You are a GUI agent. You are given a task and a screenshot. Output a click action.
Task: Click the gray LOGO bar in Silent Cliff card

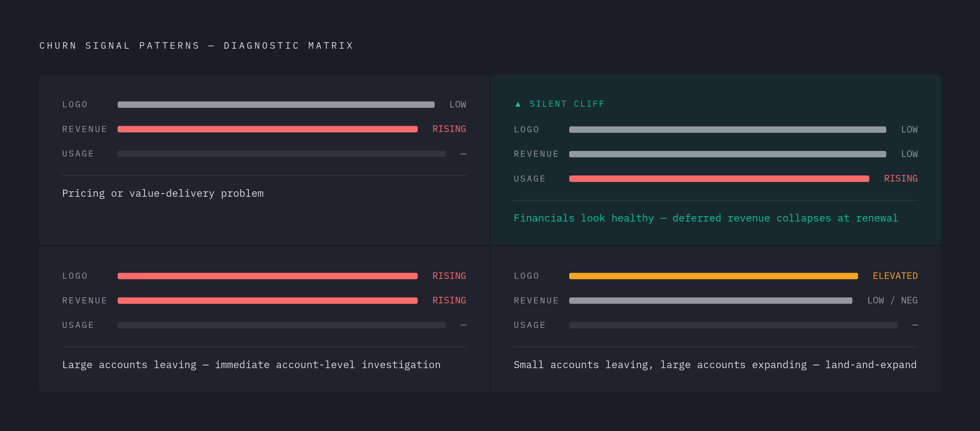727,130
